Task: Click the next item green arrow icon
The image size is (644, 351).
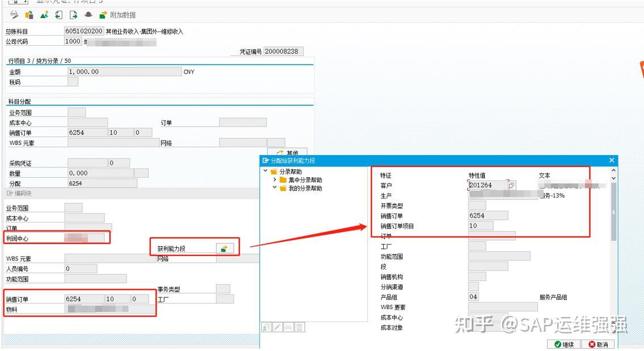Action: click(x=73, y=15)
